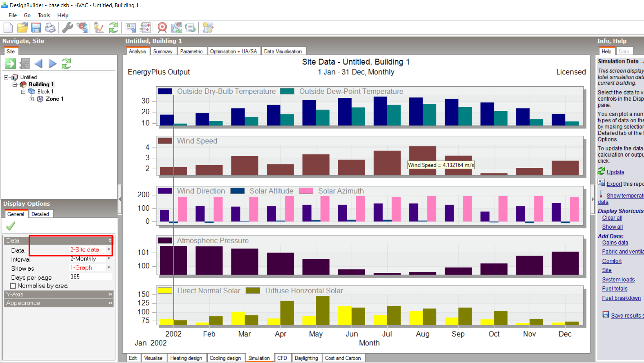Image resolution: width=644 pixels, height=363 pixels.
Task: Go forward with the blue right arrow
Action: pyautogui.click(x=52, y=64)
